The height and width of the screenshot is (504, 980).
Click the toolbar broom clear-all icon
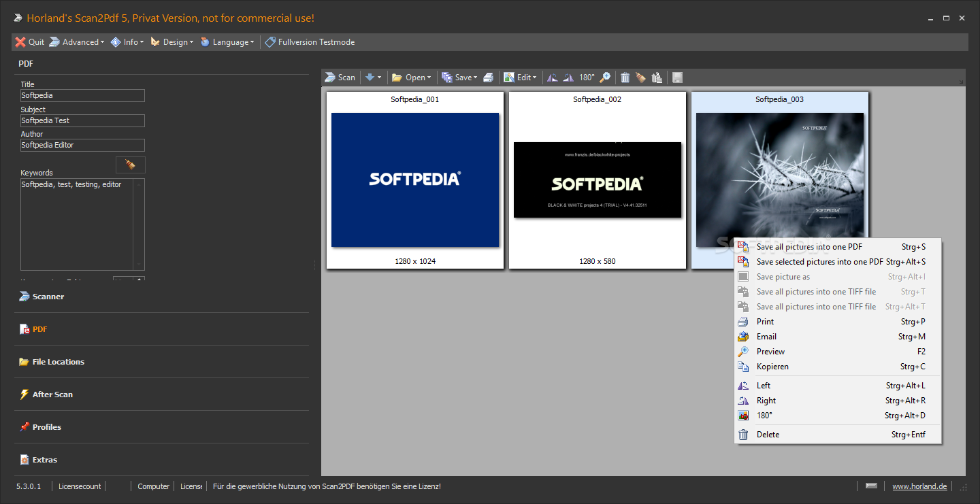coord(640,78)
